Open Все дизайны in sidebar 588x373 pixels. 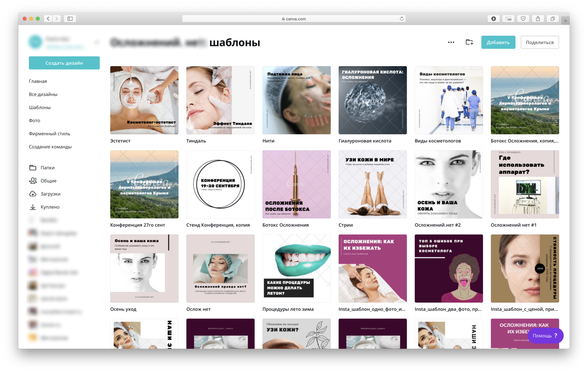[43, 94]
